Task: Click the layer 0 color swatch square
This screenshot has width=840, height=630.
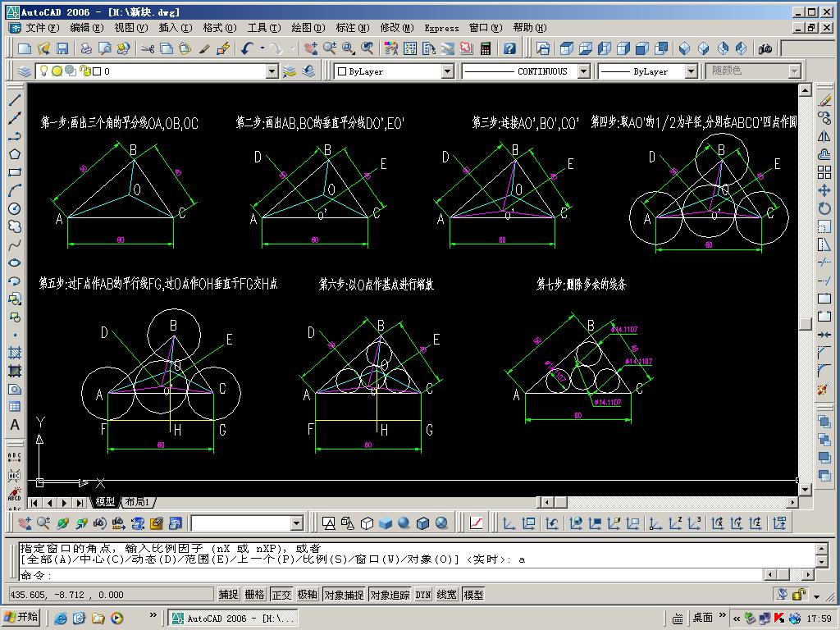Action: pos(97,71)
